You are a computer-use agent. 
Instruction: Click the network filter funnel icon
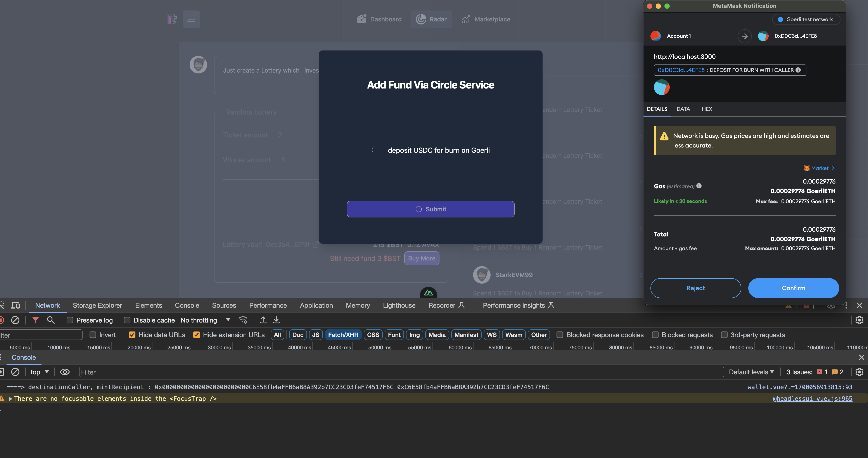35,320
